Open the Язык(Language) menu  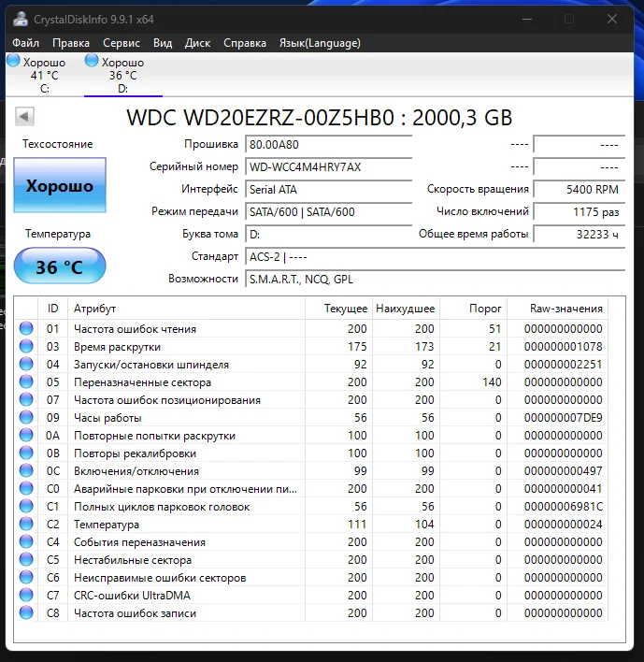[x=320, y=43]
